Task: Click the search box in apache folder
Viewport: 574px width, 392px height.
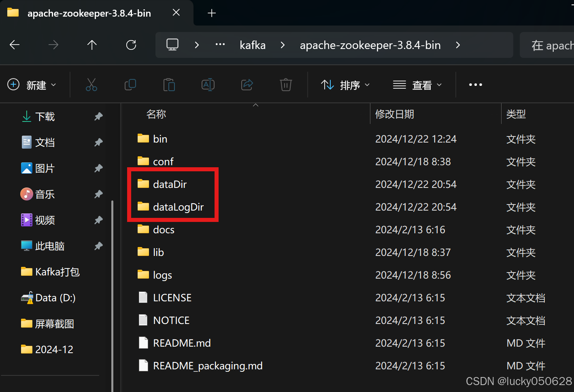Action: [x=547, y=45]
